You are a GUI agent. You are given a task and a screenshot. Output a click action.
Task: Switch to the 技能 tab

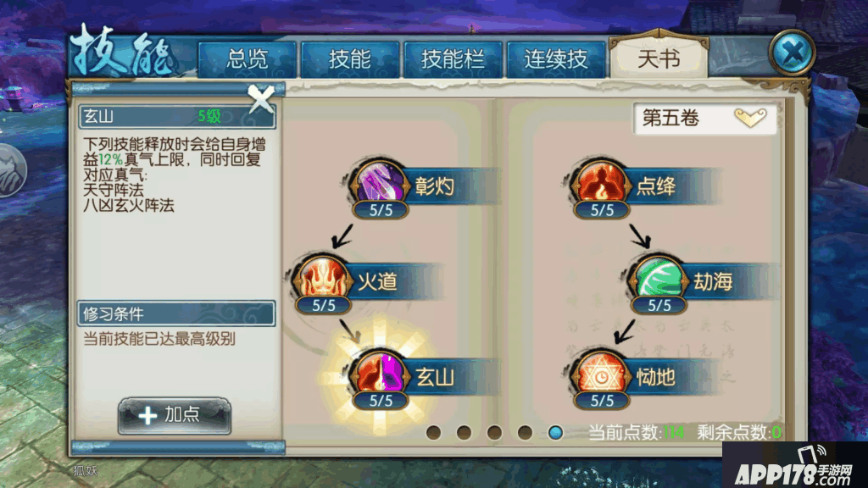pyautogui.click(x=350, y=58)
